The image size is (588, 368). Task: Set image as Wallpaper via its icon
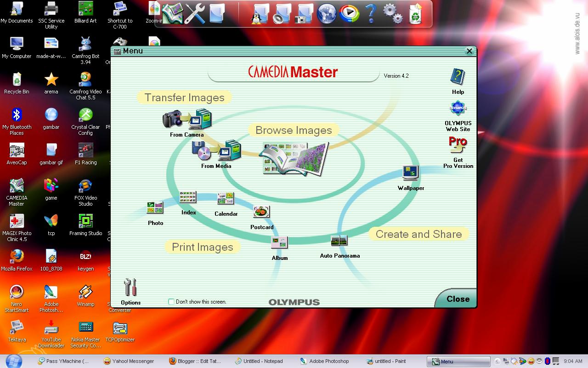point(410,172)
